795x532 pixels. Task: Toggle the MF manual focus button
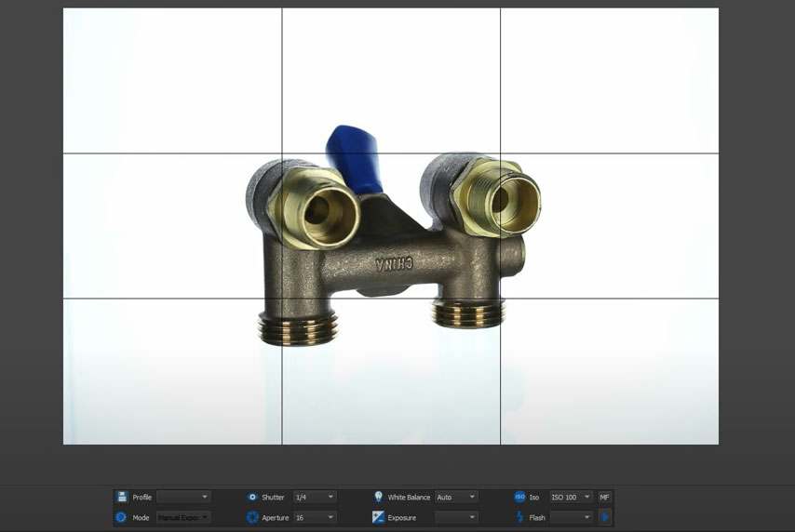point(604,497)
